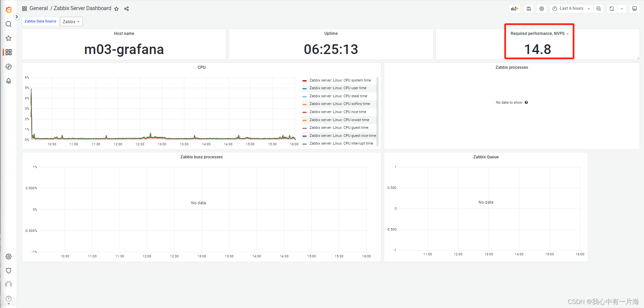Toggle CPU guest time legend series
Image resolution: width=644 pixels, height=308 pixels.
[x=339, y=128]
